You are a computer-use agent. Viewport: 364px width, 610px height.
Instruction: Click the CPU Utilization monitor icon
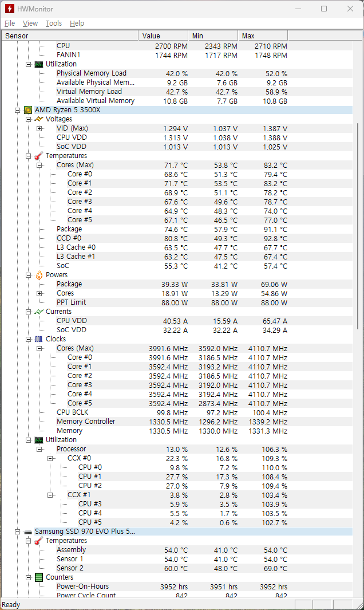(x=39, y=440)
